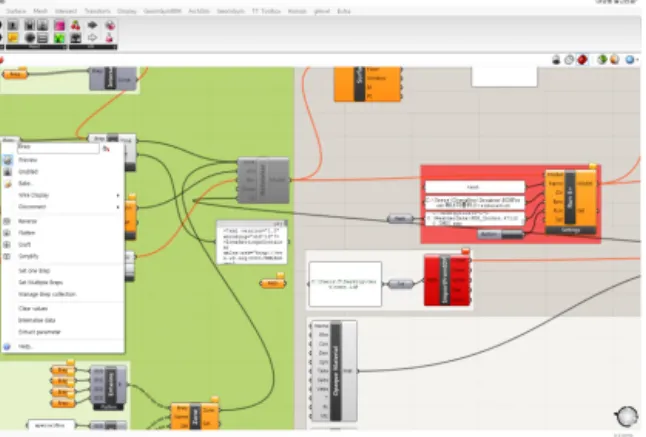Click the Button component in red group
This screenshot has width=646, height=437.
[x=501, y=235]
